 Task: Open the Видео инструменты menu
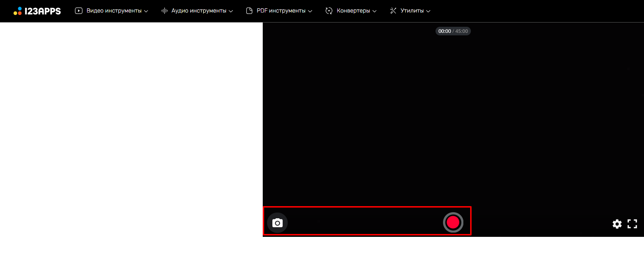coord(111,11)
